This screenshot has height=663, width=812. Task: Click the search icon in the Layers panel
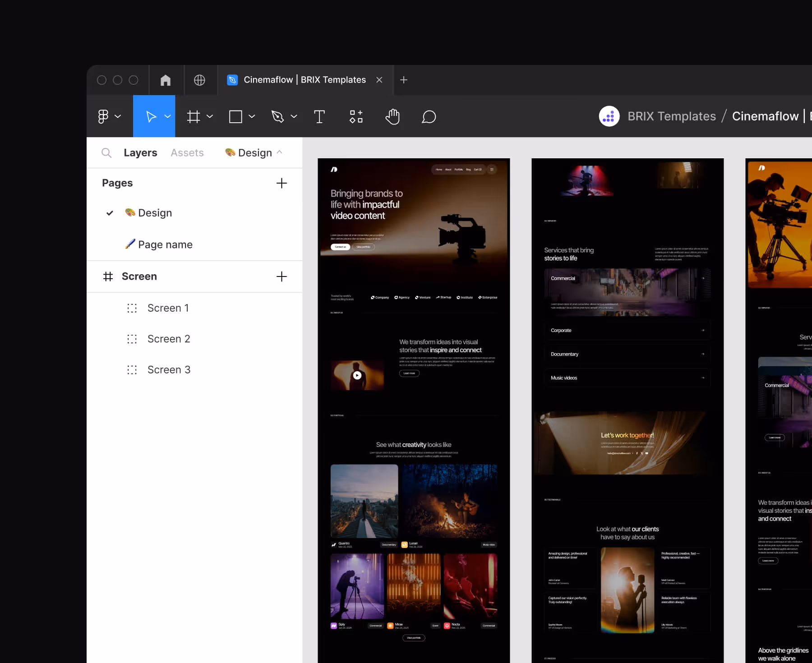point(106,152)
